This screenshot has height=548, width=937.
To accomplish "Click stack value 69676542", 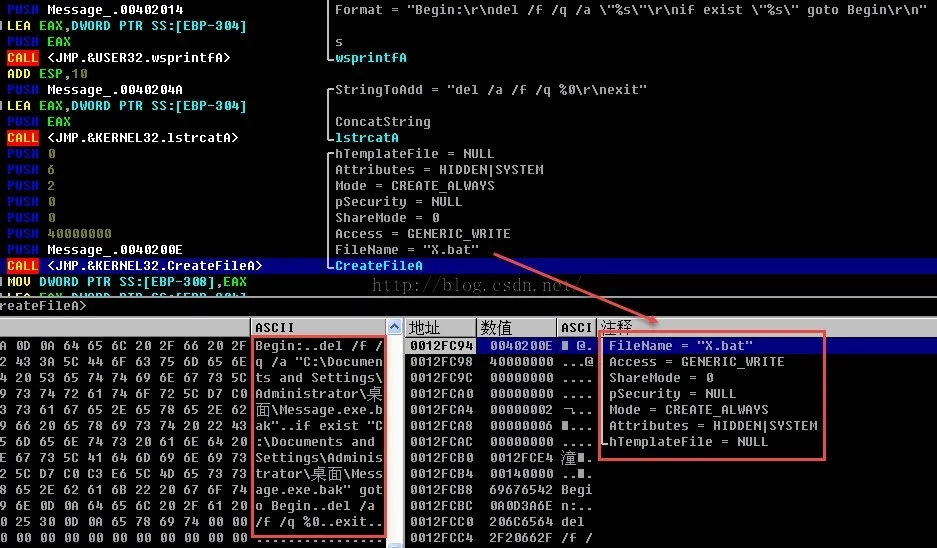I will (521, 490).
